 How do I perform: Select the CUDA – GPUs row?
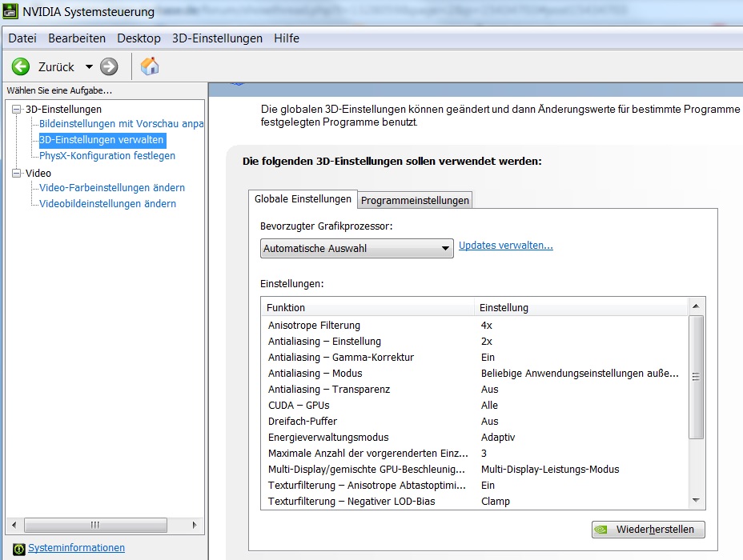[x=474, y=406]
